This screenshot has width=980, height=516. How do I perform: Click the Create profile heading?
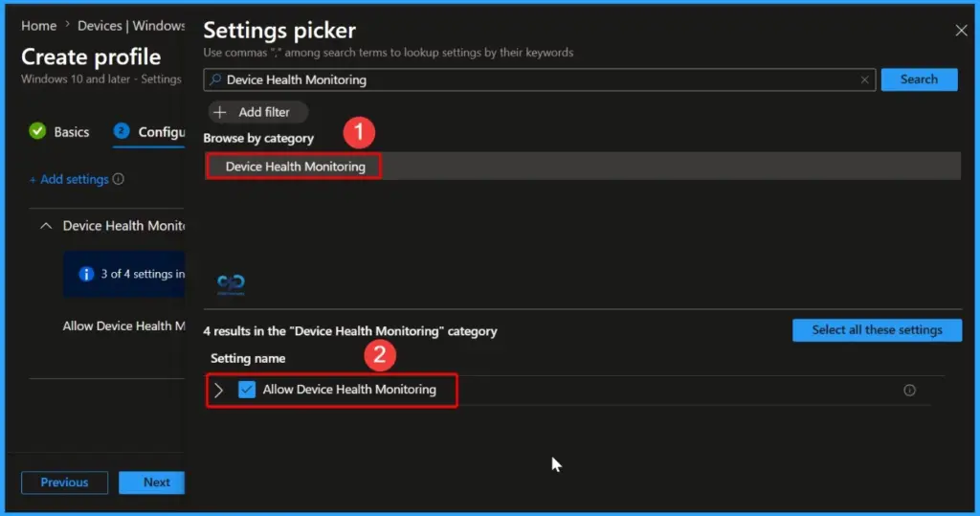tap(91, 56)
